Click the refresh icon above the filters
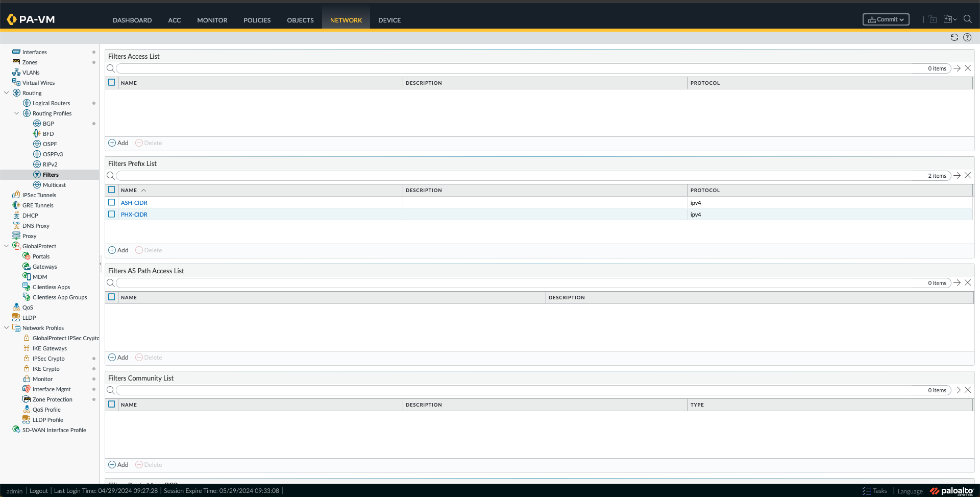Screen dimensions: 980x497 [x=954, y=37]
